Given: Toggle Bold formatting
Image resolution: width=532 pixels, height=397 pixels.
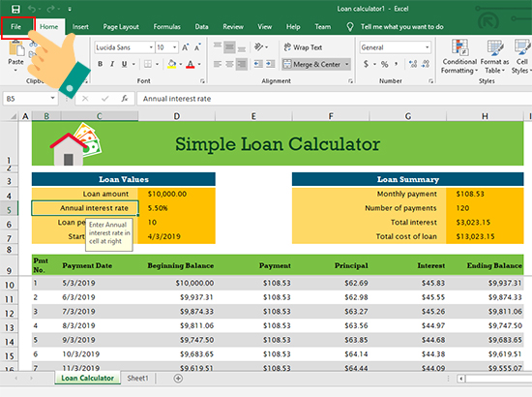Looking at the screenshot, I should coord(100,64).
